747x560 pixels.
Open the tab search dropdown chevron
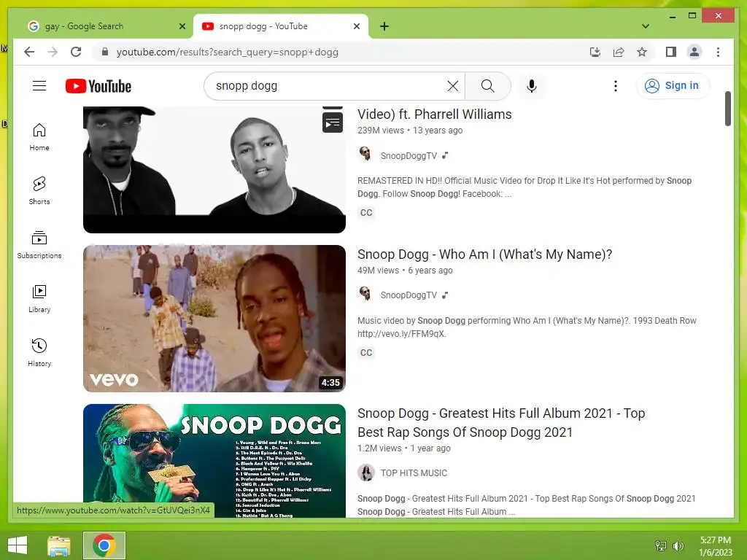[646, 26]
